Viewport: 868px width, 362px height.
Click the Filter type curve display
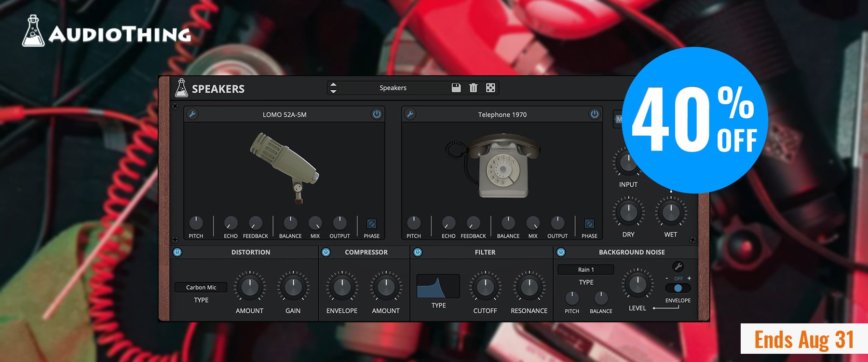[x=438, y=286]
